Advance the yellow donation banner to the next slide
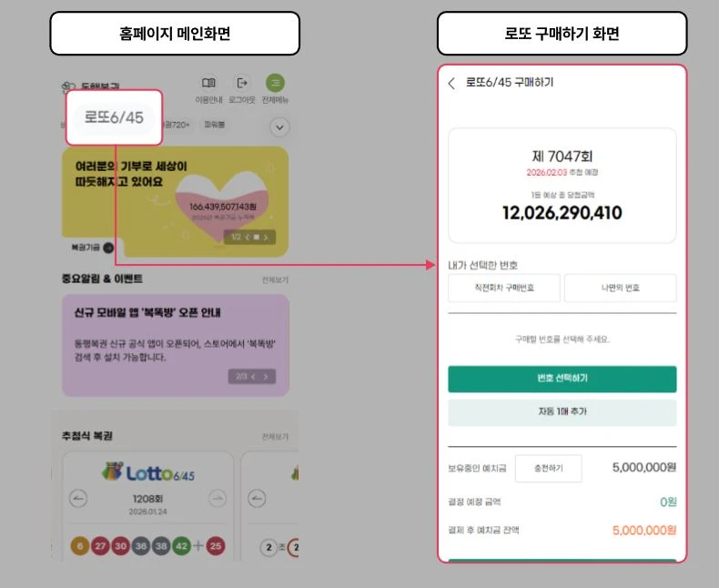 coord(266,238)
